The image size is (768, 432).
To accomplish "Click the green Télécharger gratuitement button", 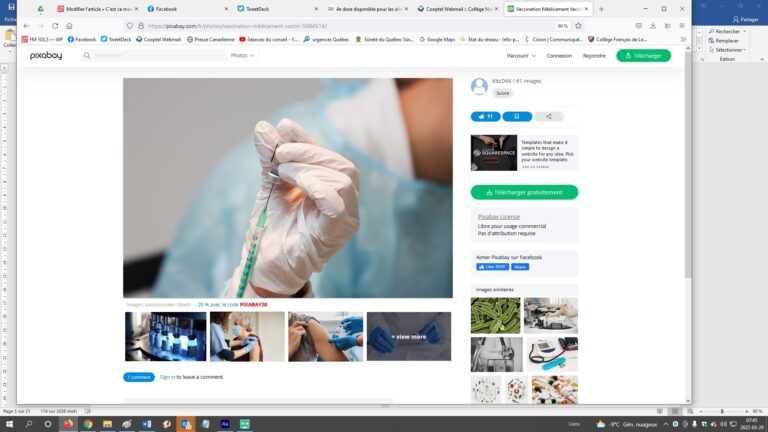I will (x=524, y=192).
